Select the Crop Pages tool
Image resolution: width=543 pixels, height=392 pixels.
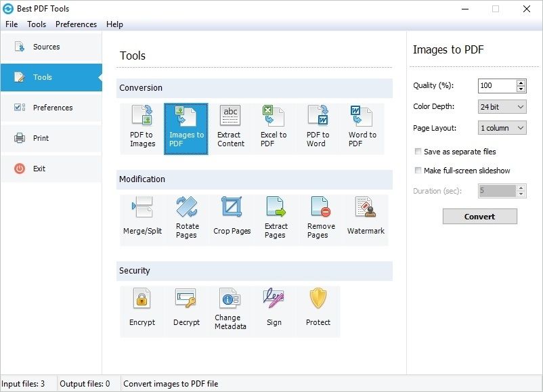tap(231, 217)
